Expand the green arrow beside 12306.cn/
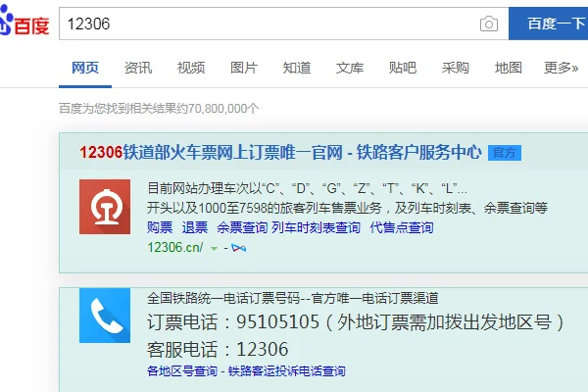The width and height of the screenshot is (588, 392). point(214,248)
